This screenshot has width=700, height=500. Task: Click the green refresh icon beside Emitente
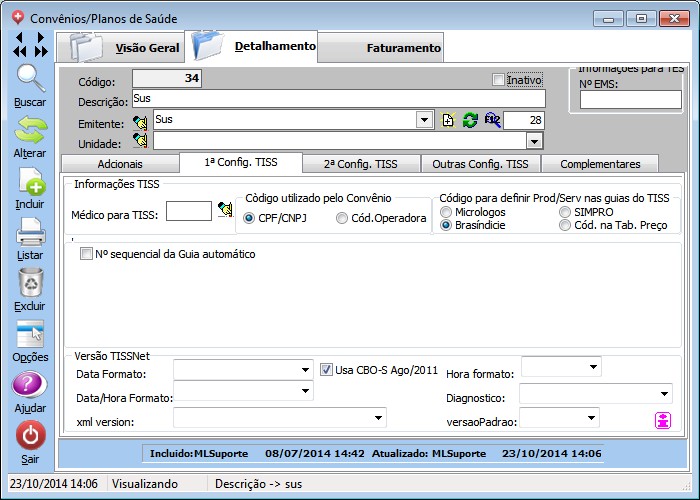click(470, 120)
